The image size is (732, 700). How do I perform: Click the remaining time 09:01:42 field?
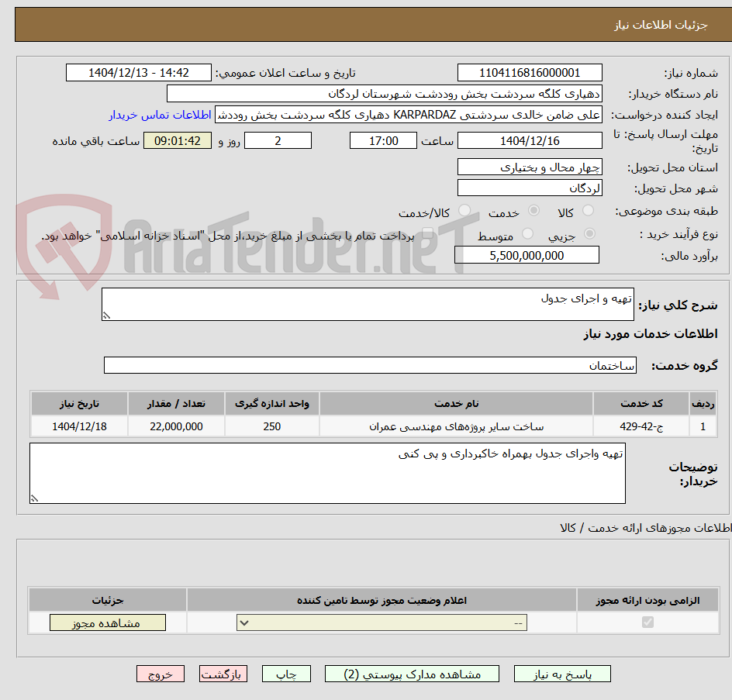click(178, 140)
